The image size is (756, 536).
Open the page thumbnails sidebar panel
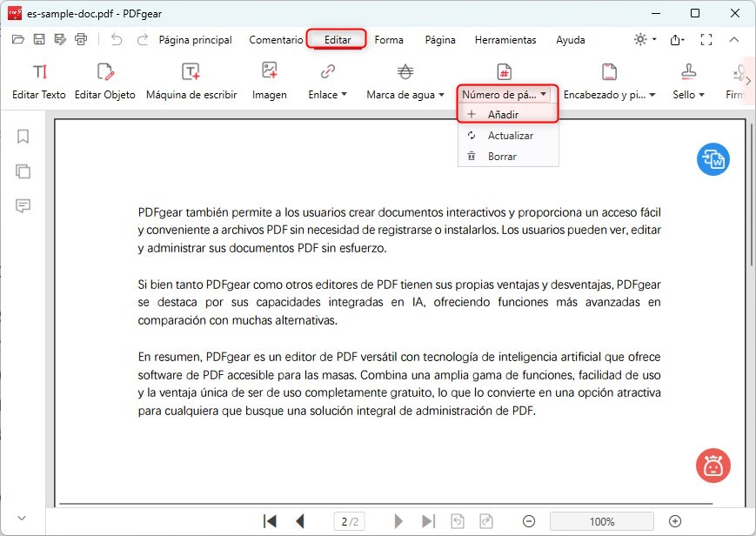coord(22,171)
